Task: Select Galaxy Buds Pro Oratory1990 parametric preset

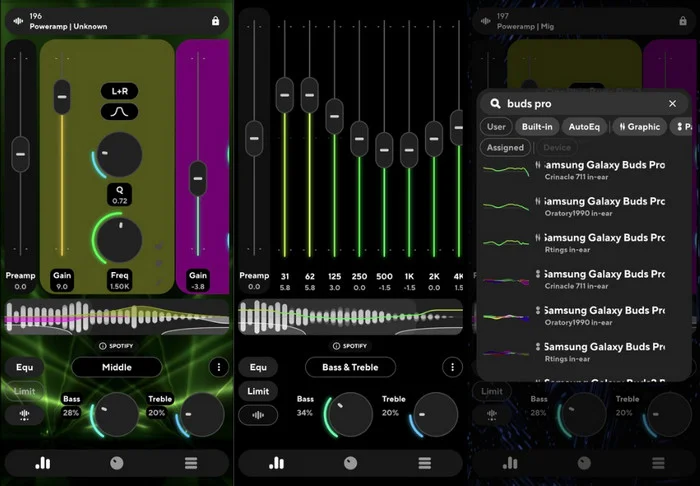Action: click(584, 316)
